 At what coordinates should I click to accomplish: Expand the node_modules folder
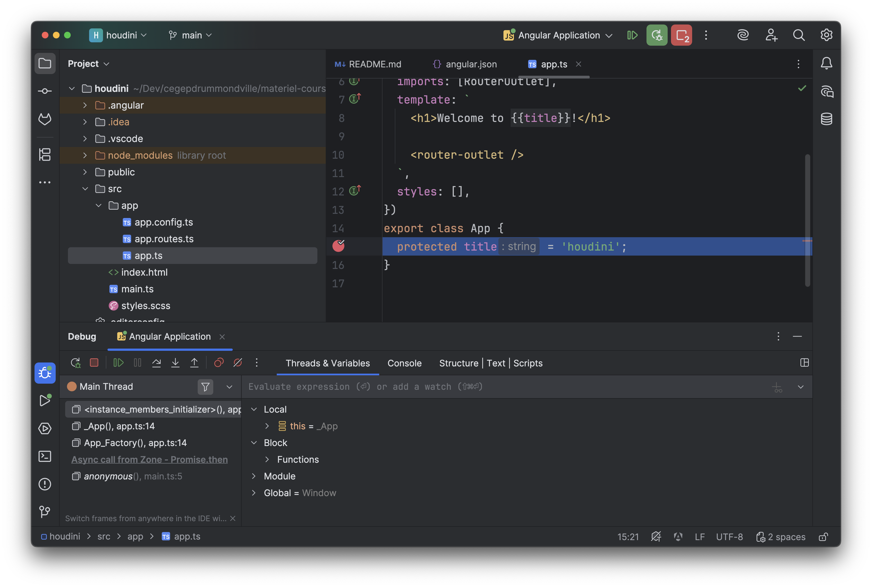(x=85, y=155)
